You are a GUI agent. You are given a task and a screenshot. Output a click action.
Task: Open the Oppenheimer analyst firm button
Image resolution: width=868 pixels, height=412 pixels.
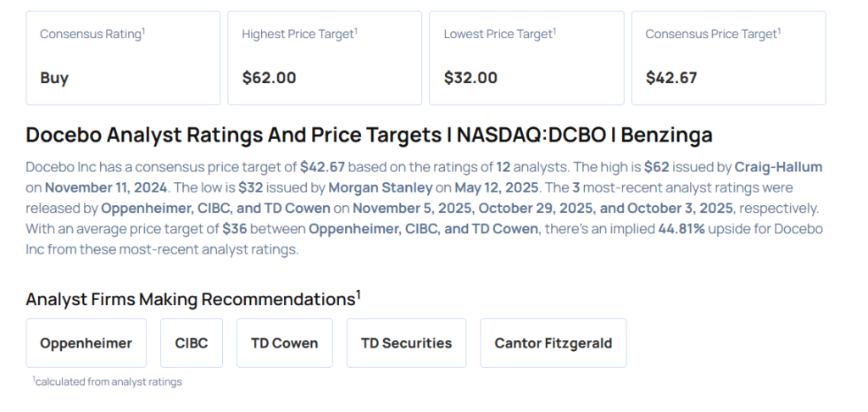(x=86, y=343)
